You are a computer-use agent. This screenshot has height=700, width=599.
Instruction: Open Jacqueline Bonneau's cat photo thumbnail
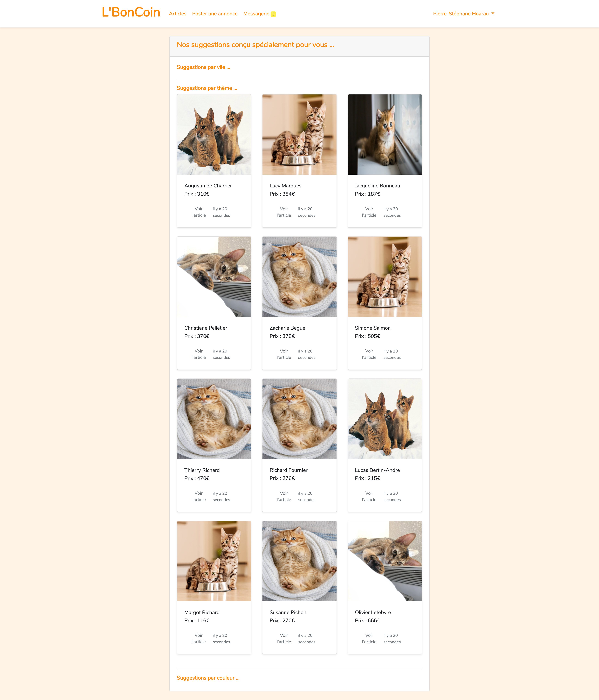coord(385,134)
